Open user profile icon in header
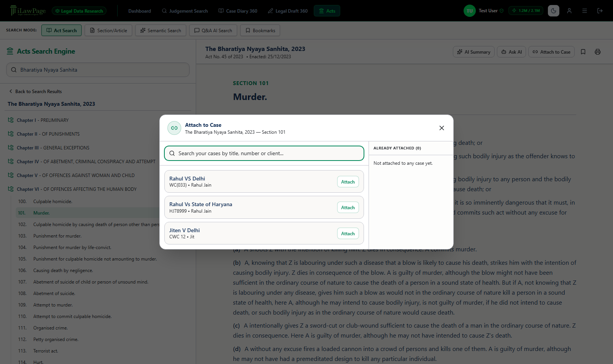 click(x=569, y=11)
